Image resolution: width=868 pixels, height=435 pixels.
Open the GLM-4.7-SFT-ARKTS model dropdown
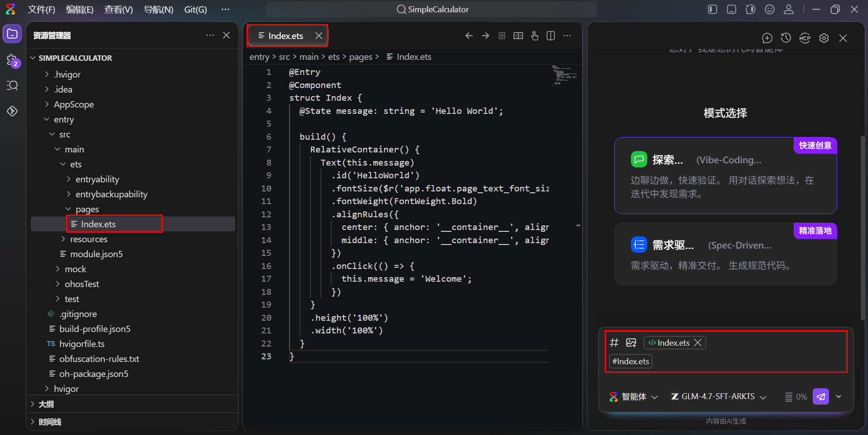(718, 396)
